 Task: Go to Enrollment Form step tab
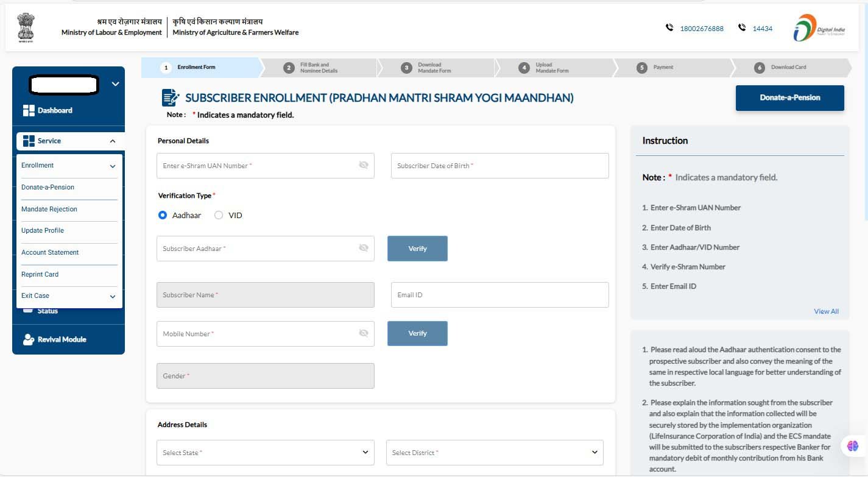201,68
